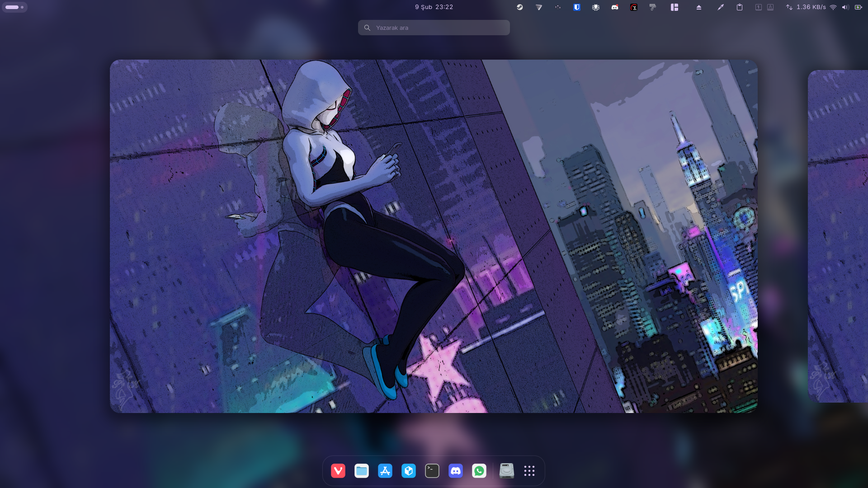
Task: Click the workspace indicator pill in top bar
Action: (x=14, y=7)
